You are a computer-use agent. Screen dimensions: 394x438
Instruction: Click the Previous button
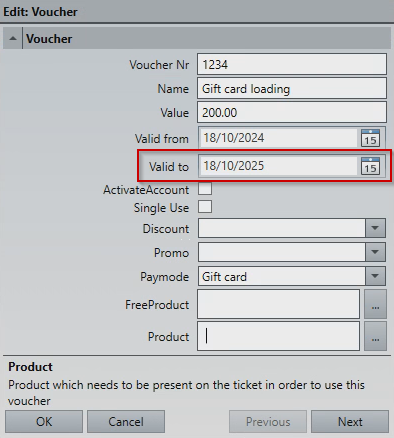(x=268, y=422)
